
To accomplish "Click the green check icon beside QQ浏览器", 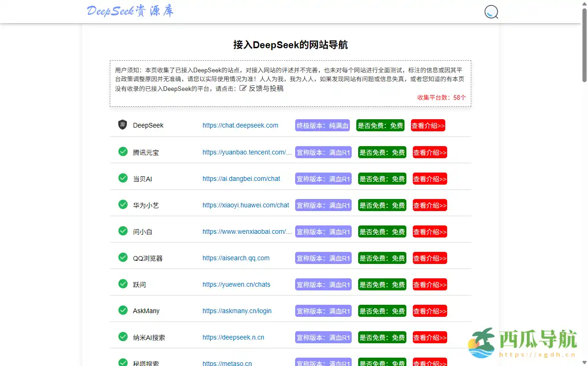I will 122,258.
